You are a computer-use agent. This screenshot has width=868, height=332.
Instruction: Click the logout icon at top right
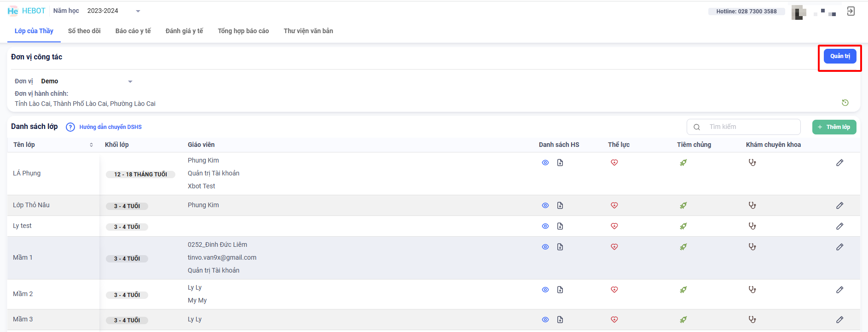point(851,12)
